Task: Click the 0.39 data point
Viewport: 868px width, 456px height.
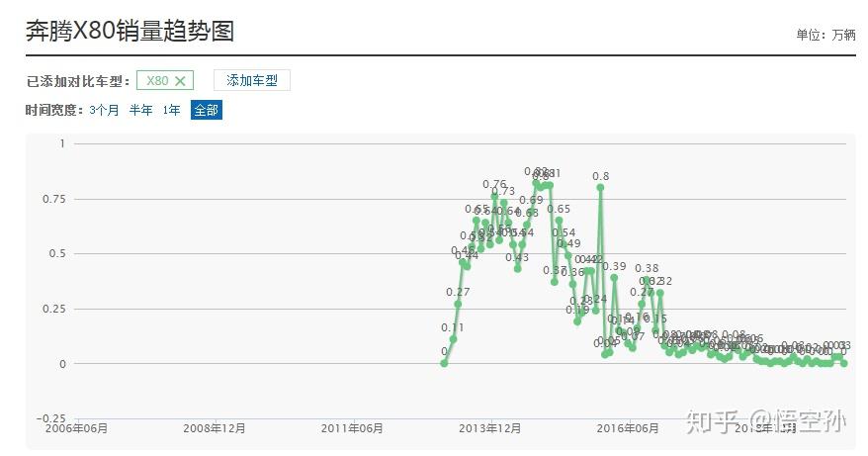Action: pos(614,278)
